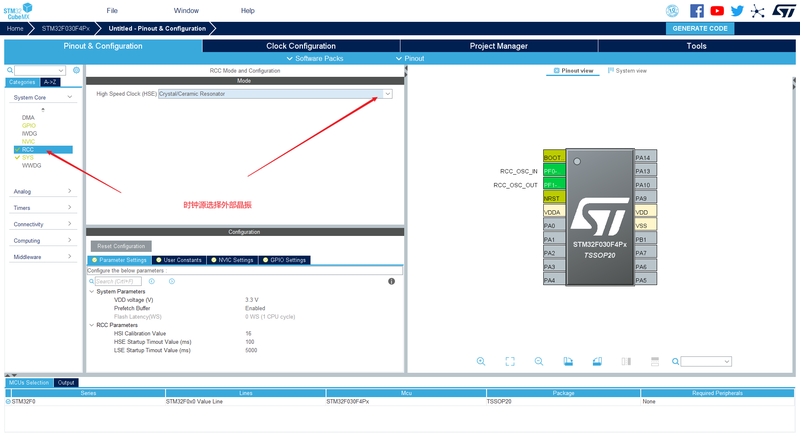The height and width of the screenshot is (437, 800).
Task: Click the 10-year anniversary badge icon
Action: 672,11
